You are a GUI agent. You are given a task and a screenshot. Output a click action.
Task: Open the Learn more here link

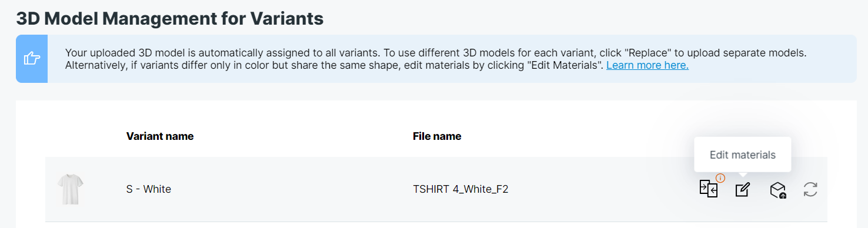647,65
